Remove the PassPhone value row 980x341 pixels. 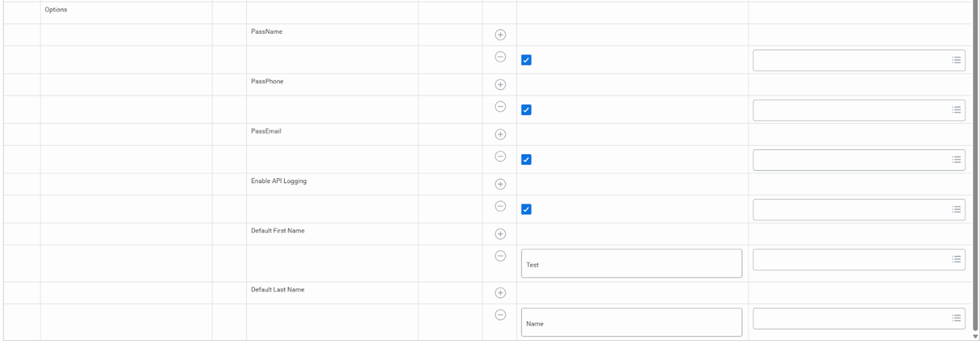(500, 107)
